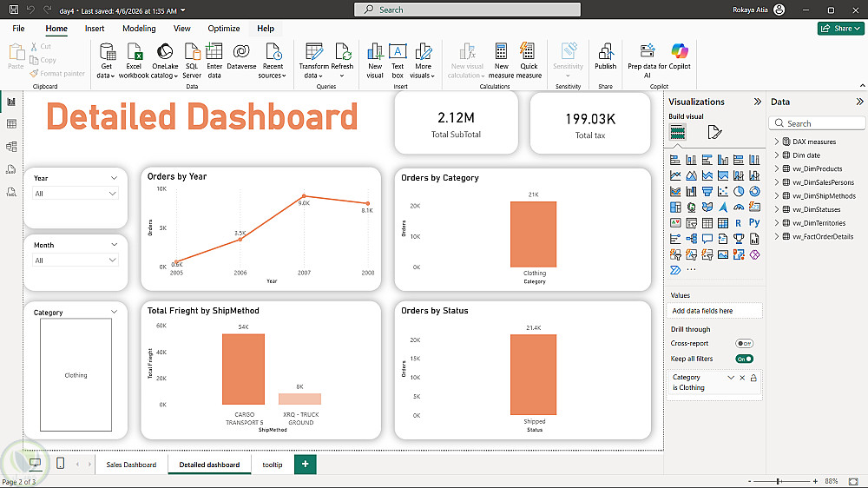Switch to Build visual fields icon

[678, 132]
